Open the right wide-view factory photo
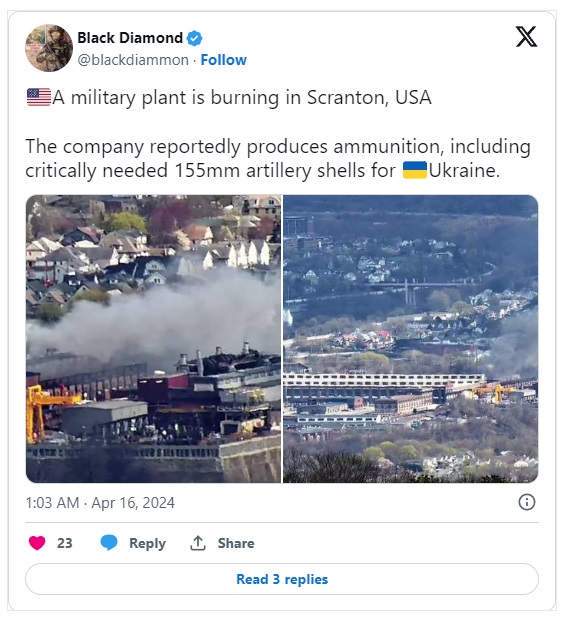The width and height of the screenshot is (563, 617). pos(410,339)
